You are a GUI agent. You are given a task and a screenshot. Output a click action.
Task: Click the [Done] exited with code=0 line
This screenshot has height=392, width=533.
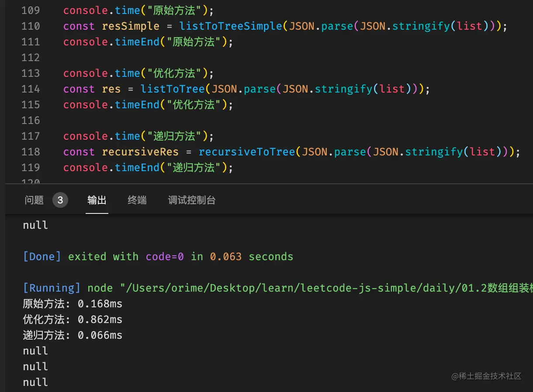(158, 257)
